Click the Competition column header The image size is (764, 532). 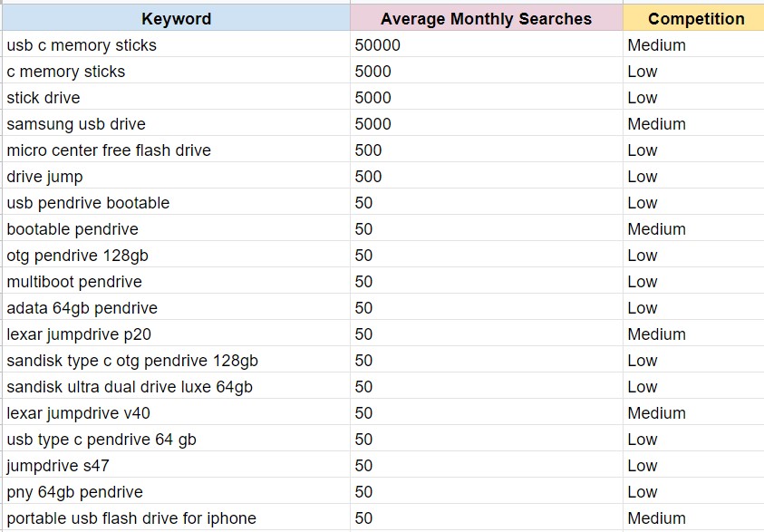coord(695,18)
